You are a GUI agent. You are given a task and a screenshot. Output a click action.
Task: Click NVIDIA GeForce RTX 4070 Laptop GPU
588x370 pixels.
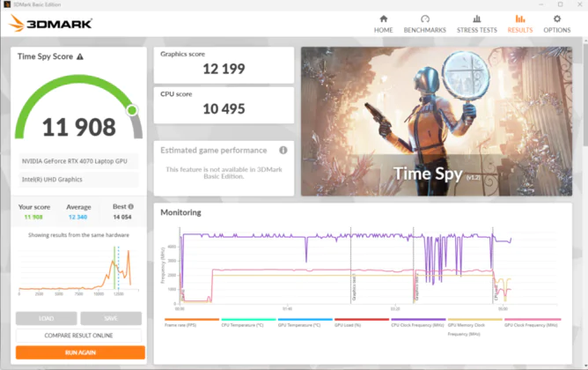75,161
